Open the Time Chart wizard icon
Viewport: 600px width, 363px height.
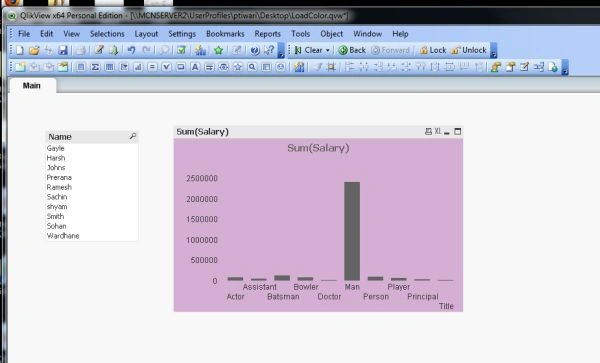[x=299, y=67]
